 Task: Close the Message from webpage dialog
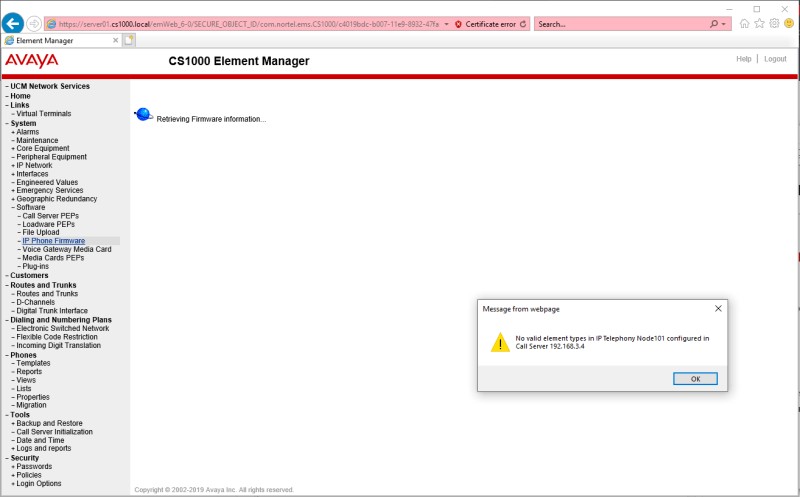(x=718, y=309)
